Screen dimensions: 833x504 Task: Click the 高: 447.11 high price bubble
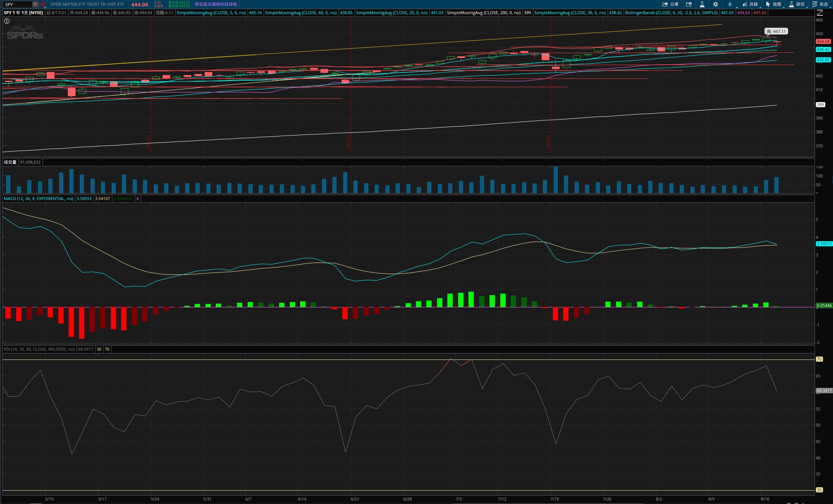[x=776, y=31]
